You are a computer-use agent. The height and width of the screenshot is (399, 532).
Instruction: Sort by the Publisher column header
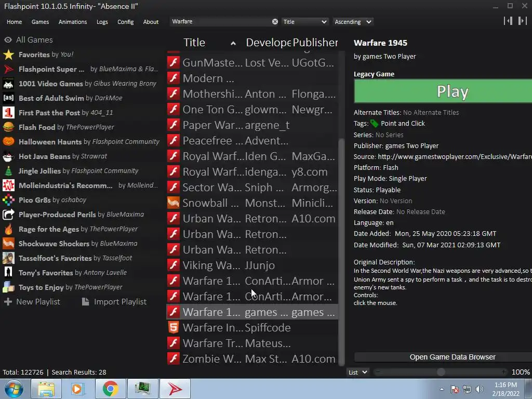tap(315, 43)
